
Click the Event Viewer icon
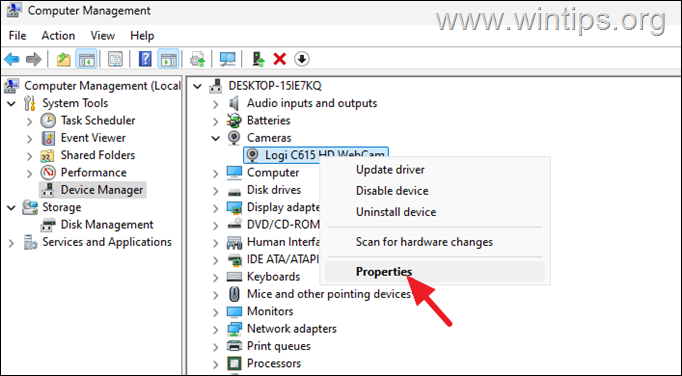point(48,138)
